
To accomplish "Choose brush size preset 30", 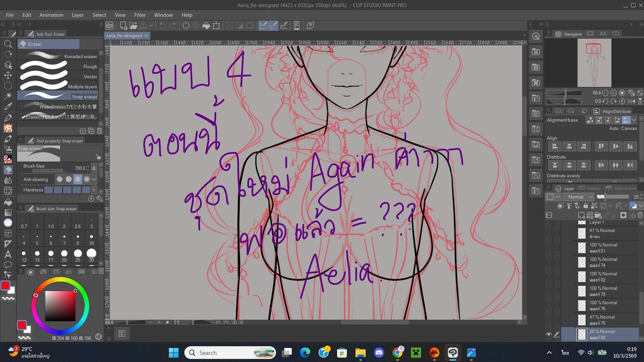I will 92,255.
